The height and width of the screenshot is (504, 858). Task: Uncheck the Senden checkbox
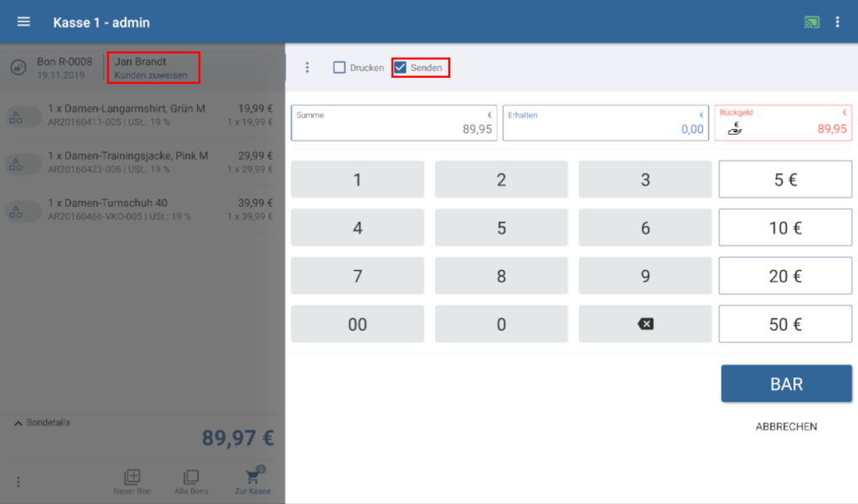(x=401, y=68)
